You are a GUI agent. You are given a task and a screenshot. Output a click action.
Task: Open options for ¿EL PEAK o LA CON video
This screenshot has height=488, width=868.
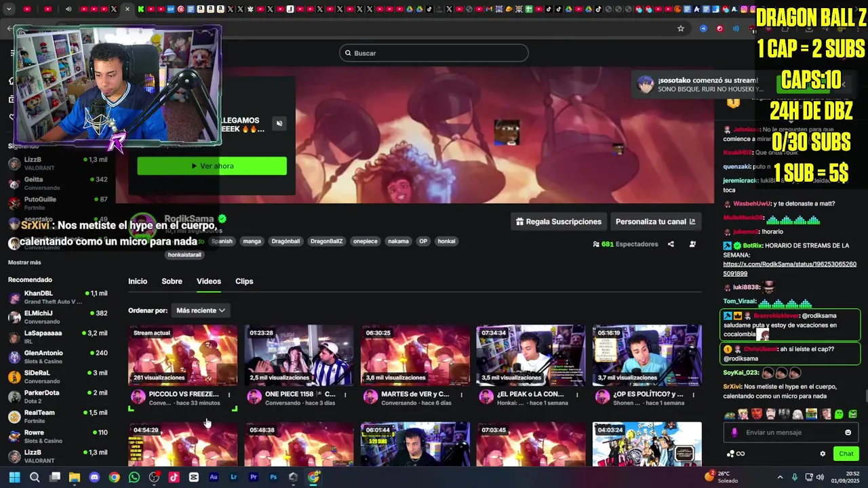577,394
